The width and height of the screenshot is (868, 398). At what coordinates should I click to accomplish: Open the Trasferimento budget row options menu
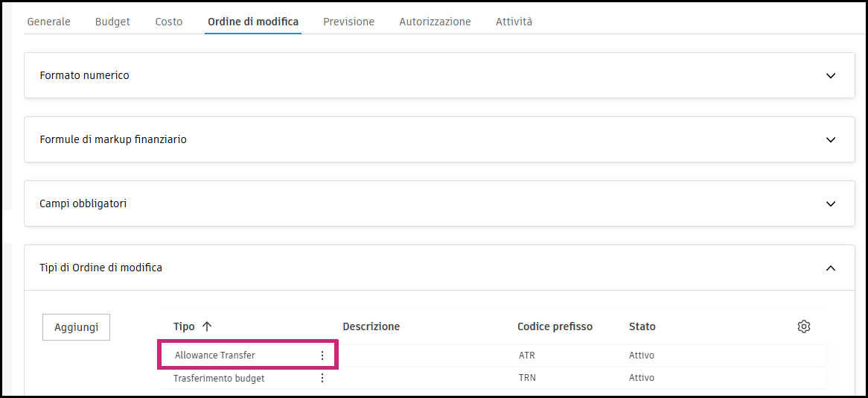pos(322,378)
